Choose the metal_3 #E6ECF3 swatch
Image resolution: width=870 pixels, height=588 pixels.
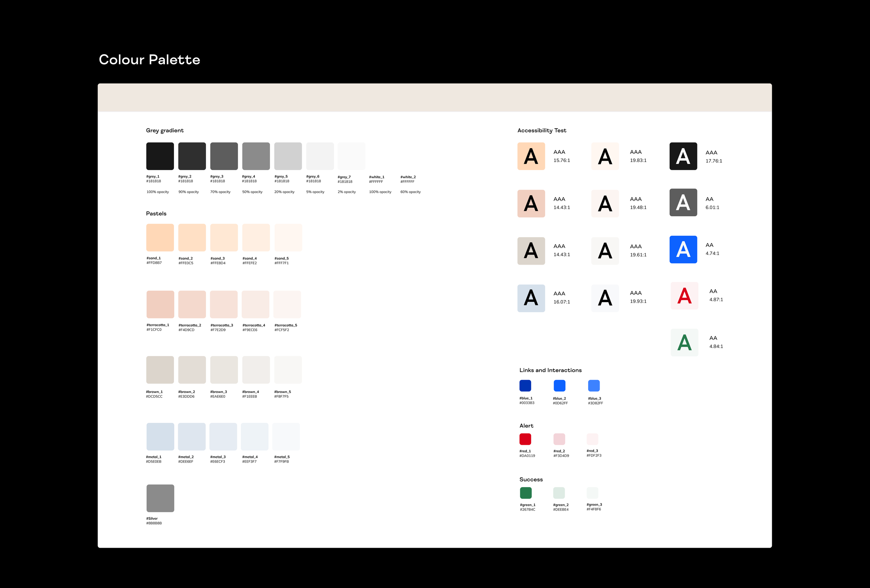223,436
